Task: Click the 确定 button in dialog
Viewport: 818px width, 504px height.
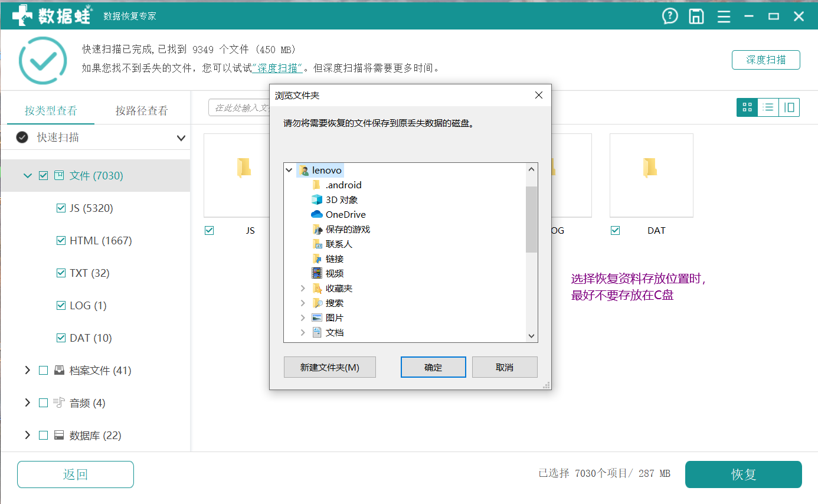Action: [433, 367]
